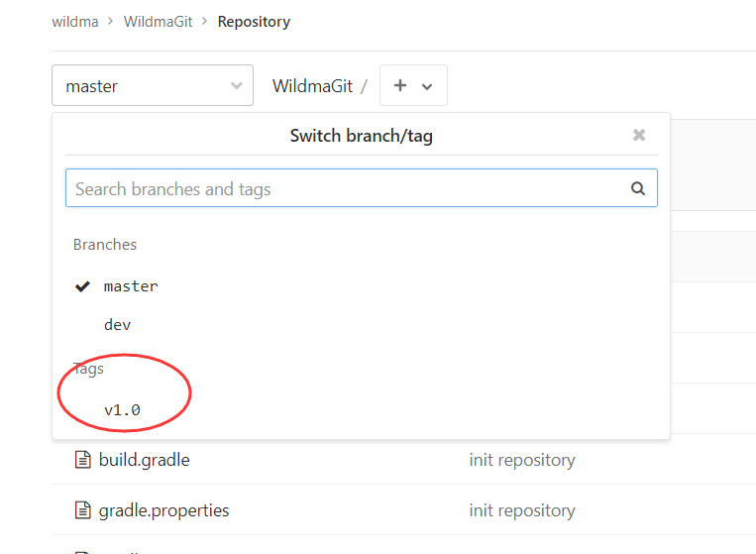Image resolution: width=756 pixels, height=554 pixels.
Task: Open the gradle.properties file
Action: (163, 510)
